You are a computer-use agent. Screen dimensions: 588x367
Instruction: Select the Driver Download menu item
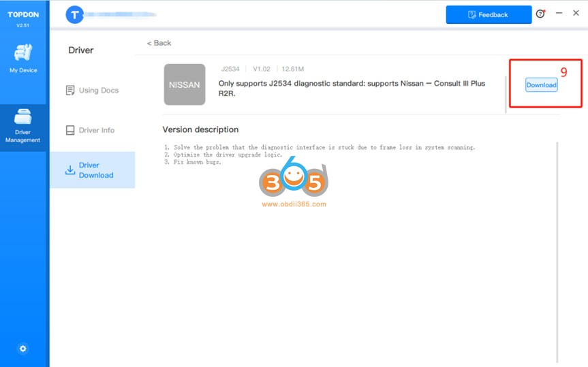(92, 170)
